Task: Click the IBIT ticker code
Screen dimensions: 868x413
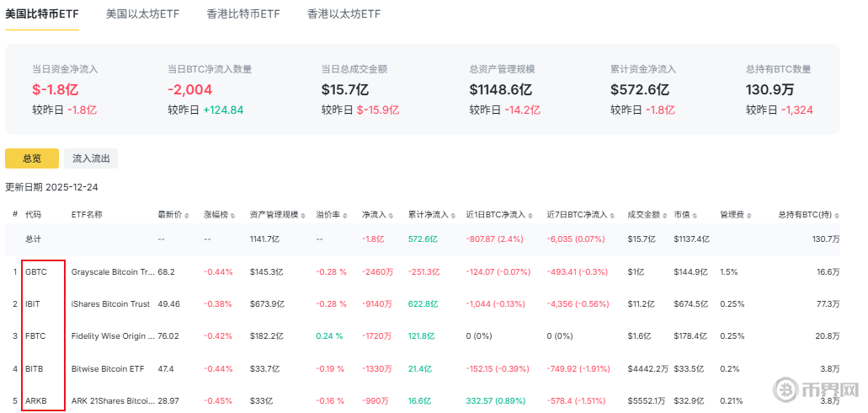Action: (34, 303)
